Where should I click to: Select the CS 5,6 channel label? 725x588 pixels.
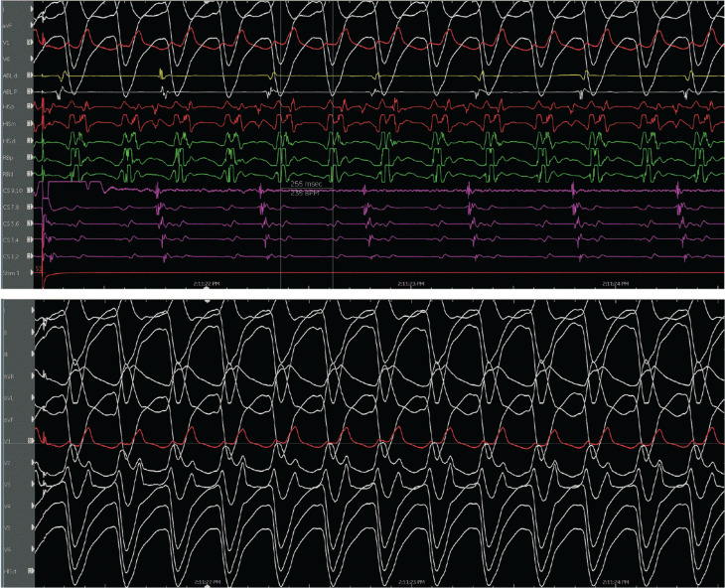point(11,223)
